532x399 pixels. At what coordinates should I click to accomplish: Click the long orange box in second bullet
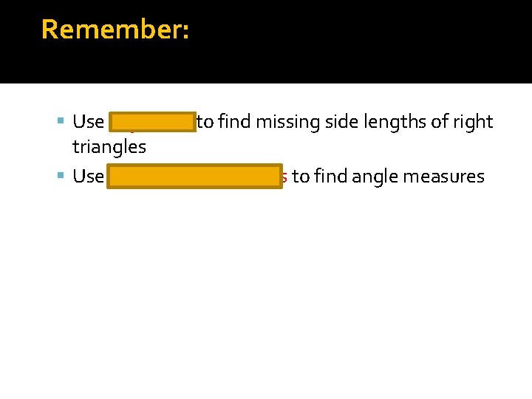point(195,176)
